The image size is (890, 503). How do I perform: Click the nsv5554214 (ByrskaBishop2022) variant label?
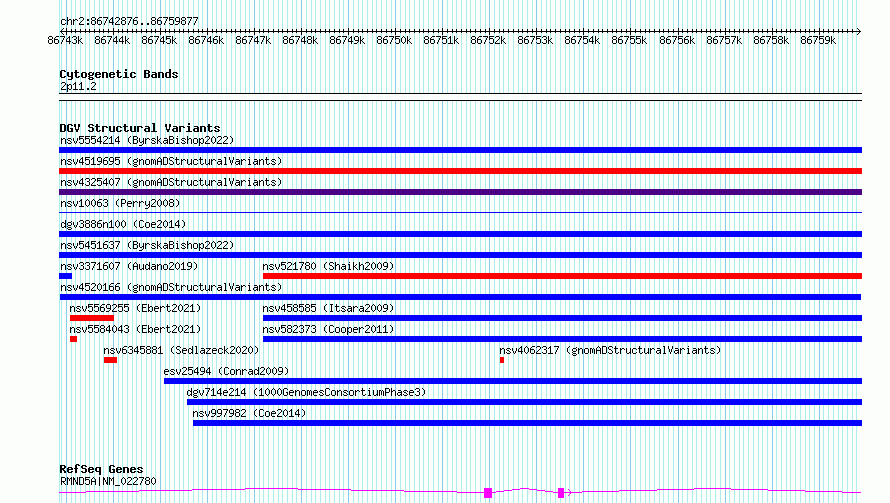(147, 140)
